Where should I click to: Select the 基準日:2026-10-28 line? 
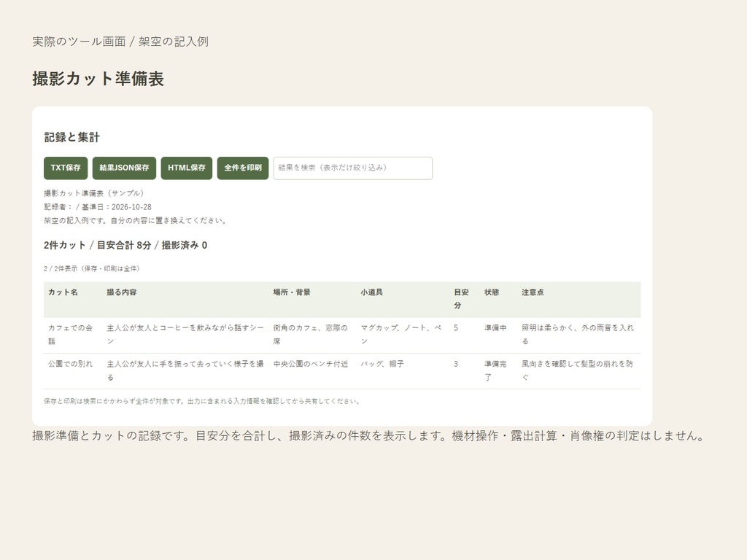pos(98,207)
